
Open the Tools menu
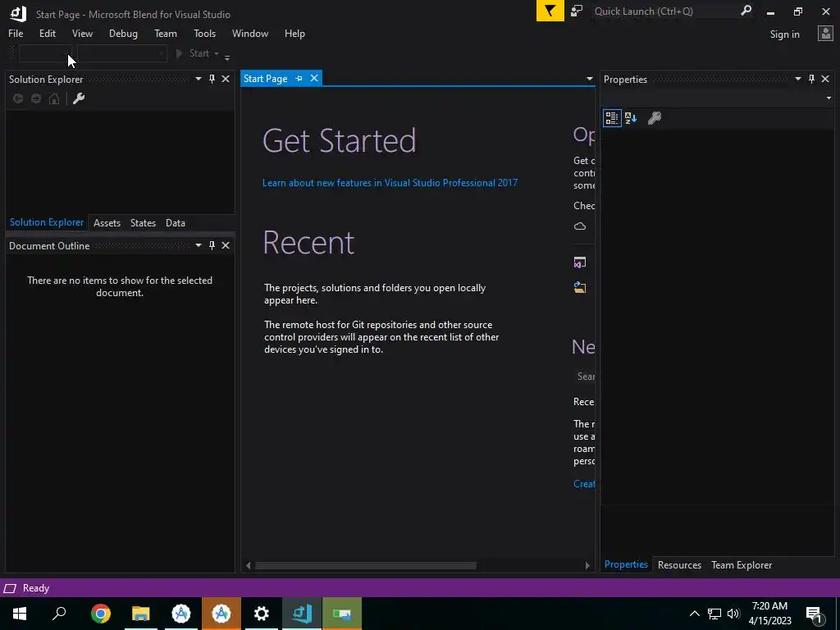click(204, 34)
